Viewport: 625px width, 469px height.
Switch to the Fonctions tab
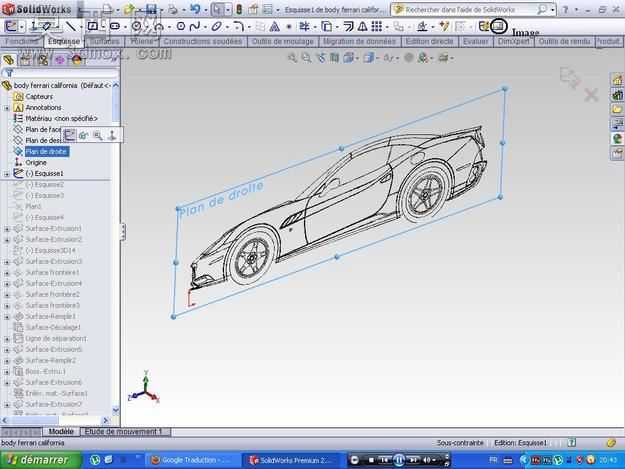22,41
